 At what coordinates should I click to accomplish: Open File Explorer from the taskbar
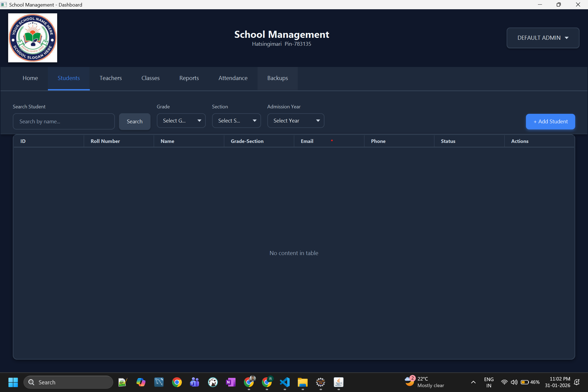coord(302,382)
